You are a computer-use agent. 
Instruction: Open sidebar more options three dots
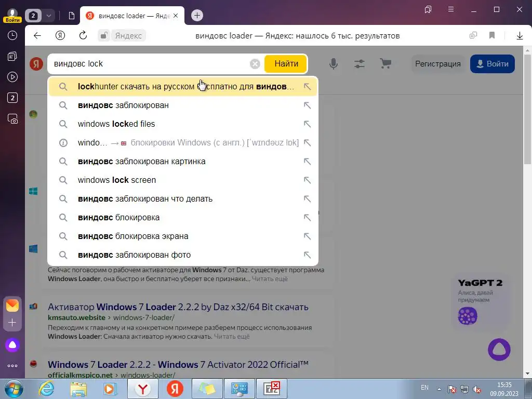tap(12, 366)
